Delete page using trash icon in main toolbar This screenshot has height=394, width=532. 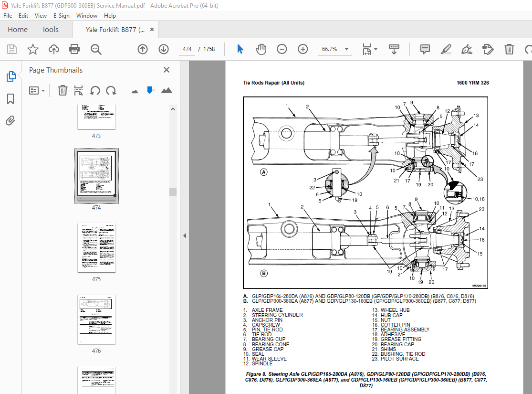click(509, 49)
